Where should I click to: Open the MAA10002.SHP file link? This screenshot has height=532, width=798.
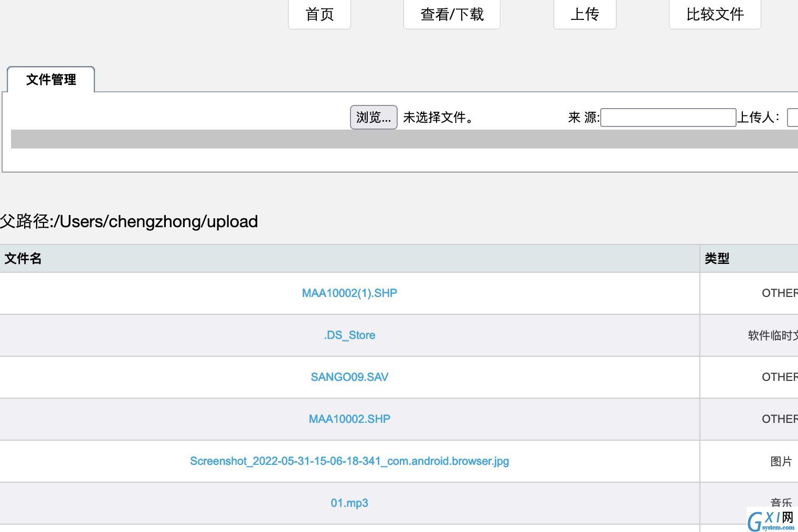[349, 419]
